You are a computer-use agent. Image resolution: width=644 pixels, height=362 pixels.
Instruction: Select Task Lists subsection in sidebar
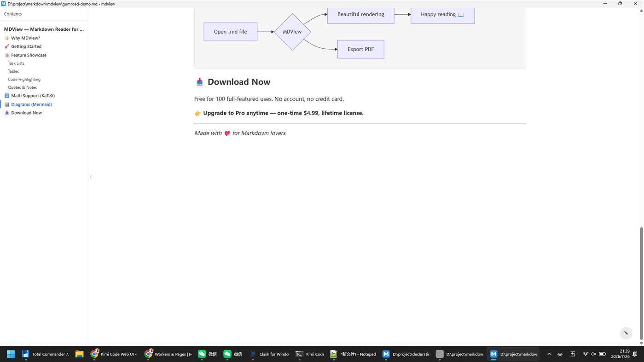pyautogui.click(x=16, y=63)
